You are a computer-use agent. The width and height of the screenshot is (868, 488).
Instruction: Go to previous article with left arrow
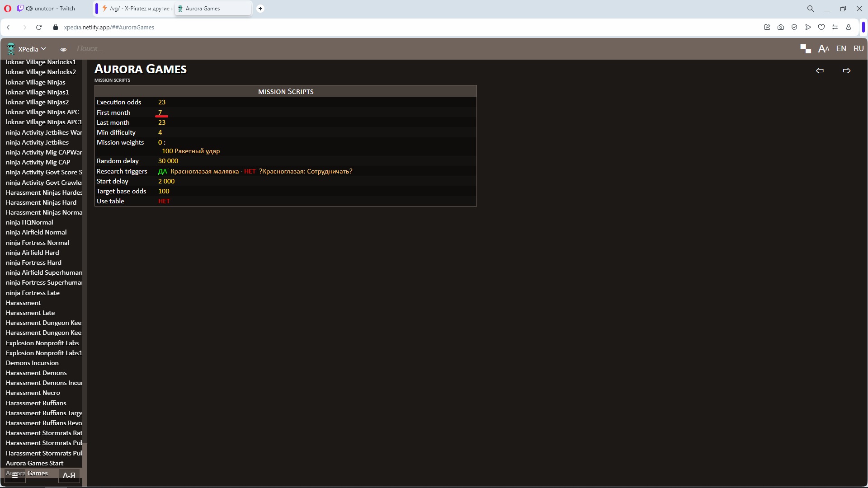click(x=819, y=70)
